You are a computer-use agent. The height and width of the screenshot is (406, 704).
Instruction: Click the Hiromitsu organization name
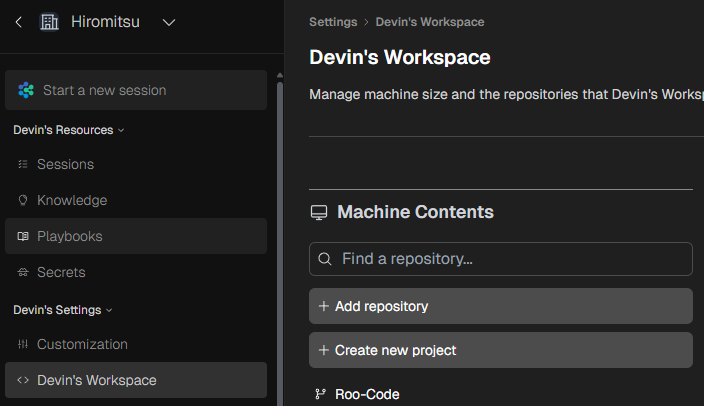click(105, 22)
